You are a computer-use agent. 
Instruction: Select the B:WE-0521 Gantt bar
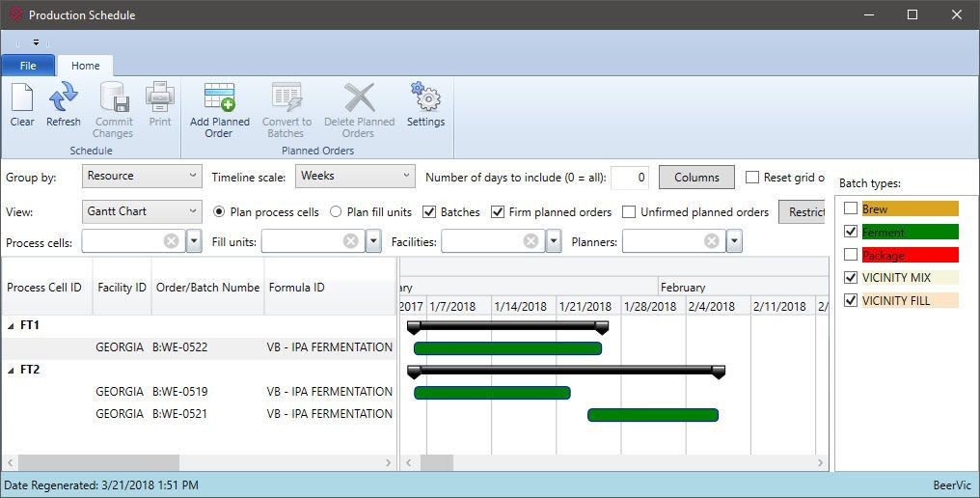coord(653,415)
